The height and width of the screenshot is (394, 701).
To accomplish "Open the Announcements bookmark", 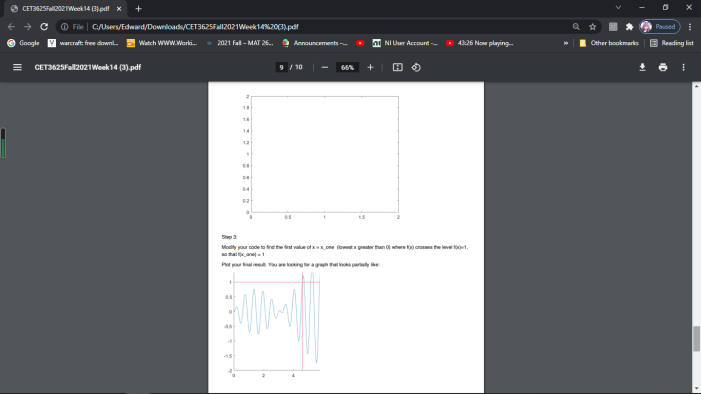I will click(x=315, y=43).
